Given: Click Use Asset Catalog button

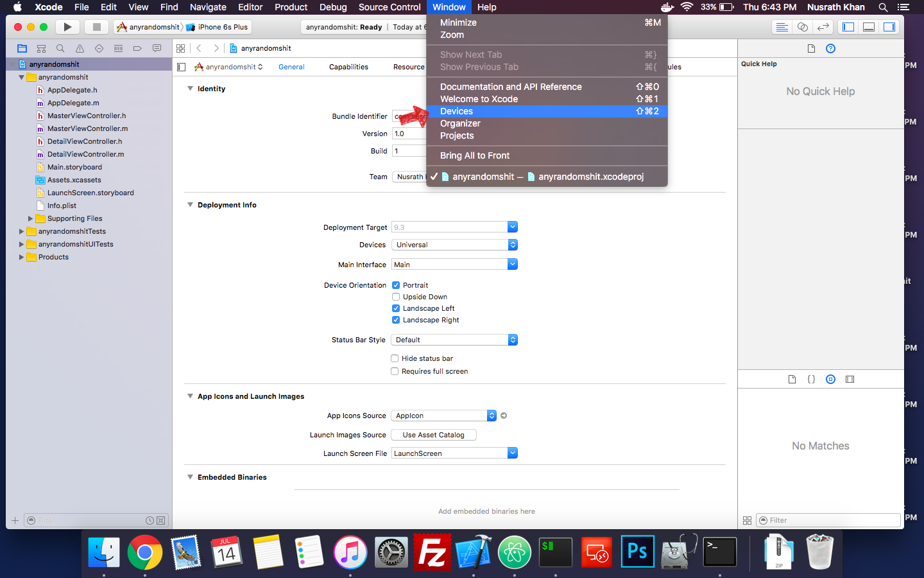Looking at the screenshot, I should [x=434, y=435].
